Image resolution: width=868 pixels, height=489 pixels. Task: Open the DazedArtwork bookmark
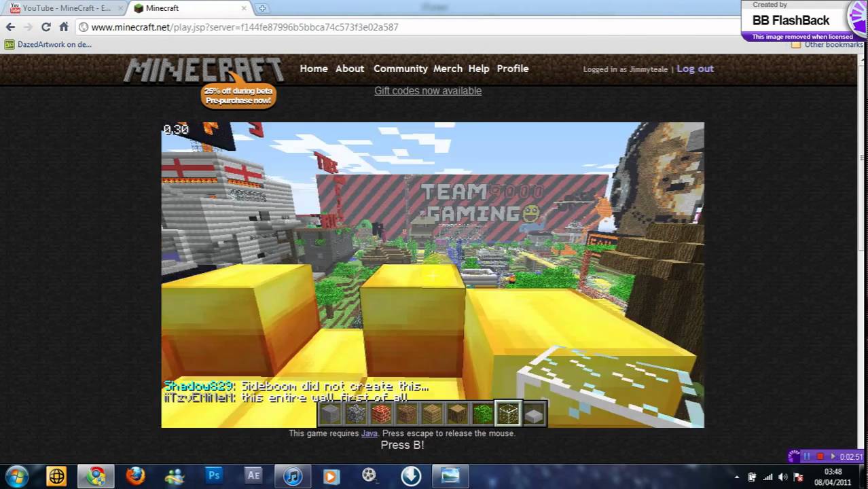click(48, 45)
